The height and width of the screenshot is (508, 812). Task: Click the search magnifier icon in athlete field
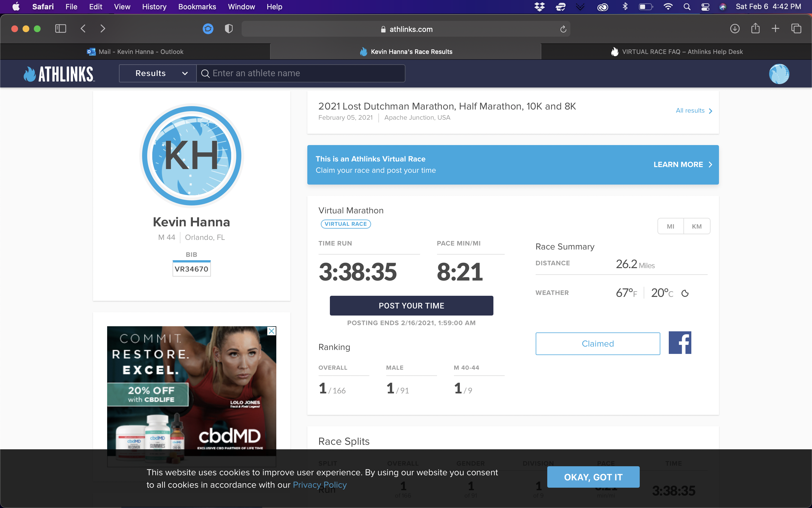click(x=205, y=73)
